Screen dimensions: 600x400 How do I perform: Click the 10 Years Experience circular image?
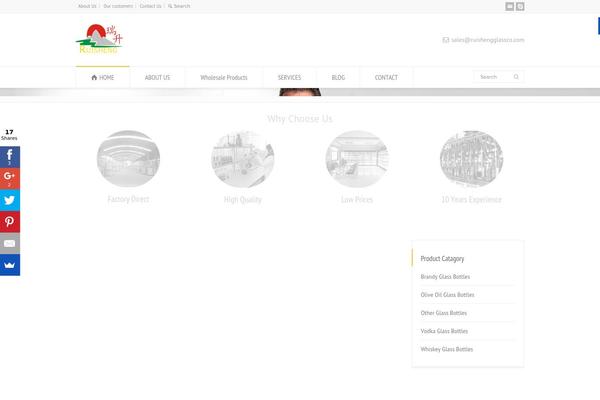pyautogui.click(x=471, y=159)
